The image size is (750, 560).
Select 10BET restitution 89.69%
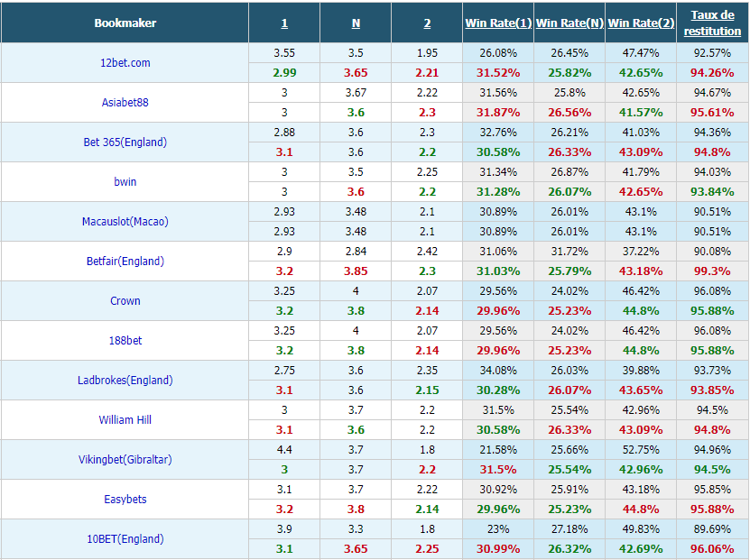(712, 529)
